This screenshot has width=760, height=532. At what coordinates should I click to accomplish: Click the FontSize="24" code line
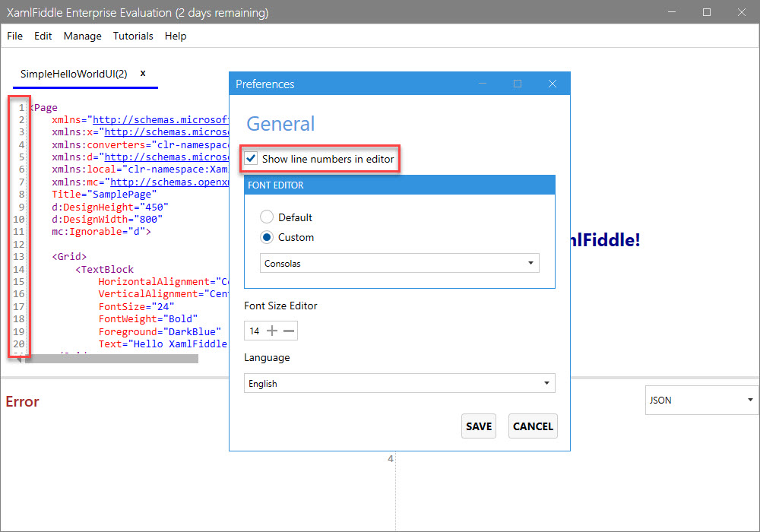pos(136,307)
